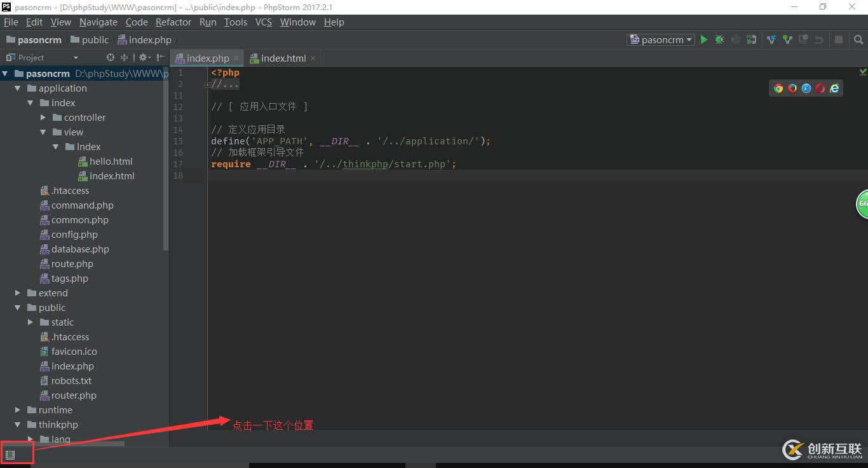This screenshot has height=468, width=868.
Task: Close the index.html editor tab
Action: [313, 58]
